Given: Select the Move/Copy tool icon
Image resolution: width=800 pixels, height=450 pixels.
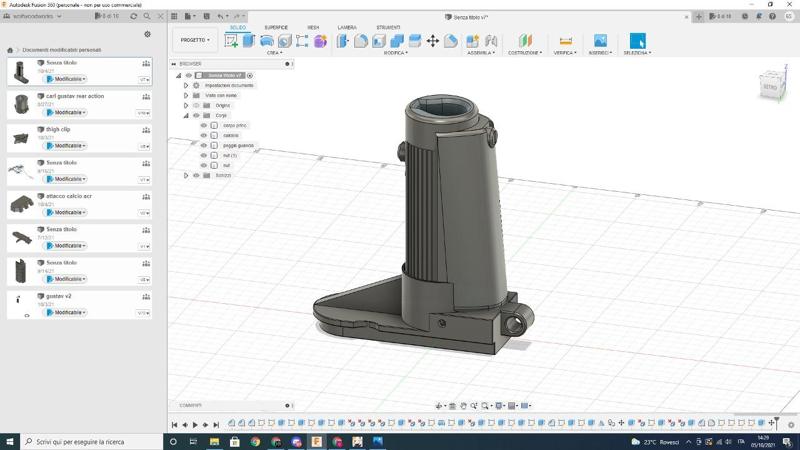Looking at the screenshot, I should point(432,41).
